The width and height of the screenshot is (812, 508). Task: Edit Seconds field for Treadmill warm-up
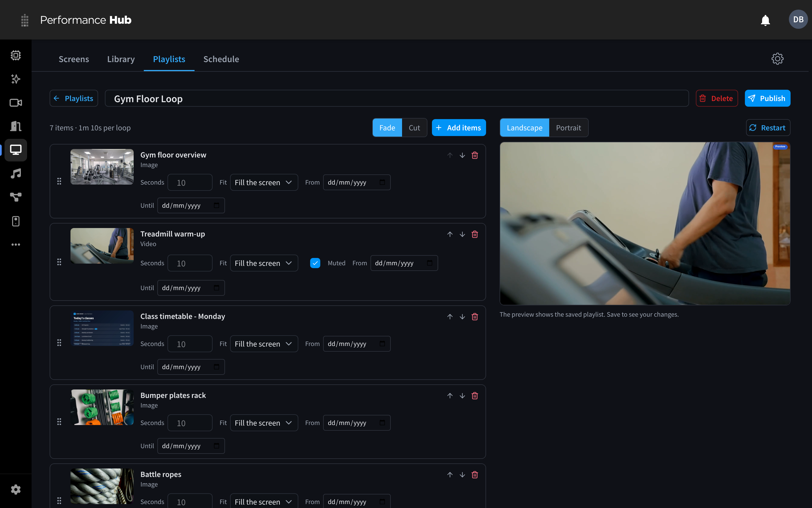pyautogui.click(x=189, y=263)
